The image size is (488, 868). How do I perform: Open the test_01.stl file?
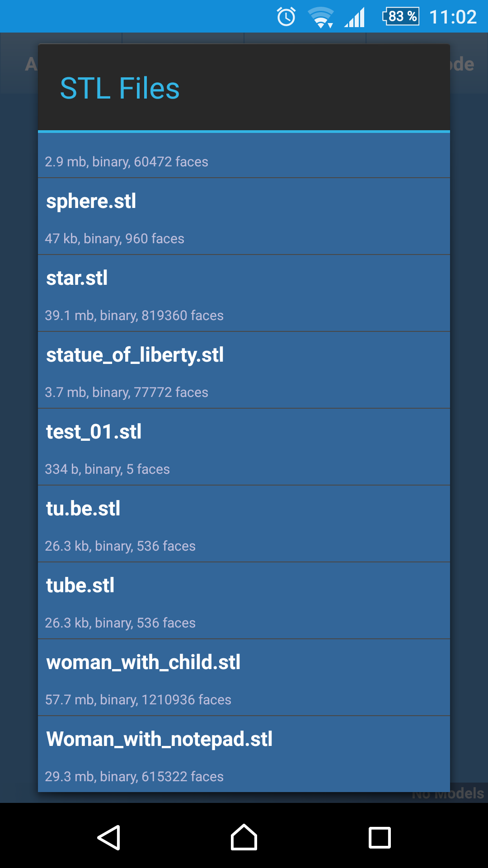(x=244, y=447)
